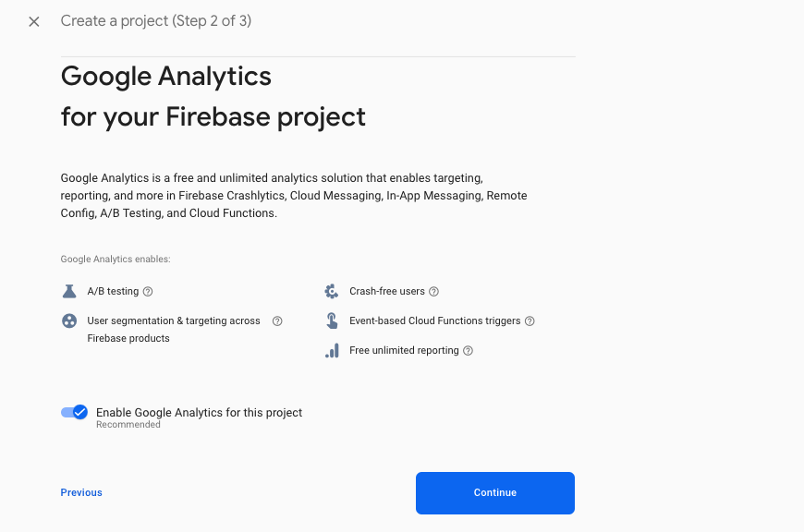The width and height of the screenshot is (804, 532).
Task: Open help for User segmentation & targeting
Action: click(x=277, y=321)
